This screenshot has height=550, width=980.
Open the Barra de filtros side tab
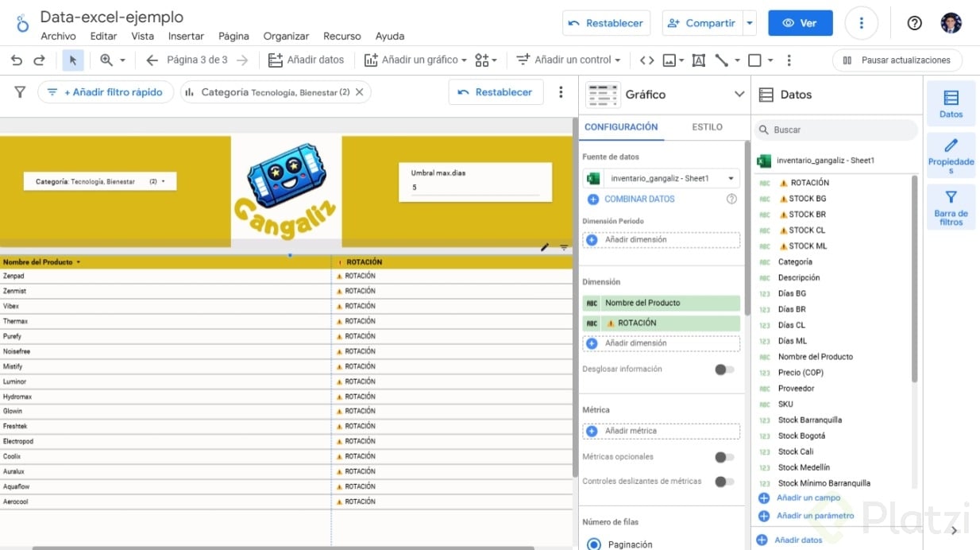click(951, 207)
